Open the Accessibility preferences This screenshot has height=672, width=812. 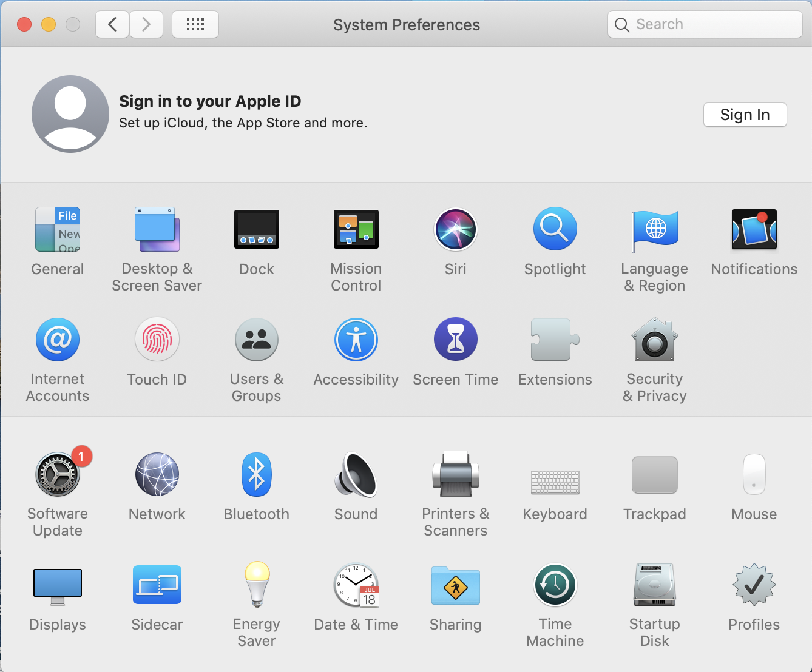point(356,340)
